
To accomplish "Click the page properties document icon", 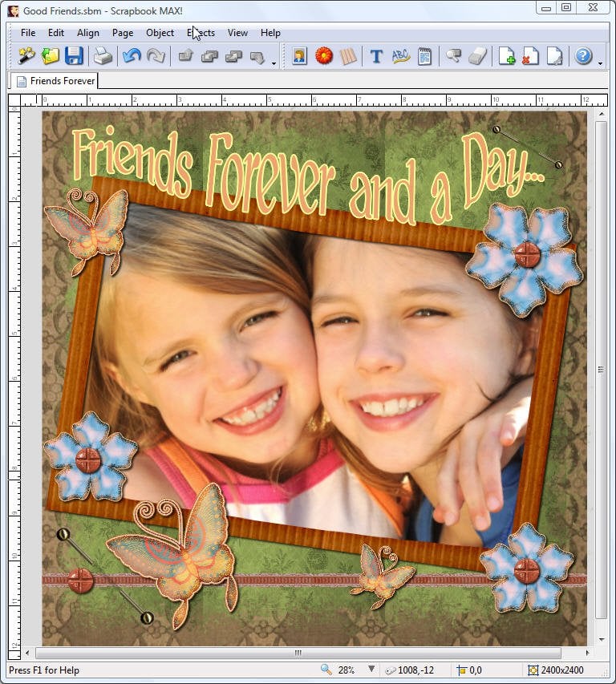I will point(554,56).
